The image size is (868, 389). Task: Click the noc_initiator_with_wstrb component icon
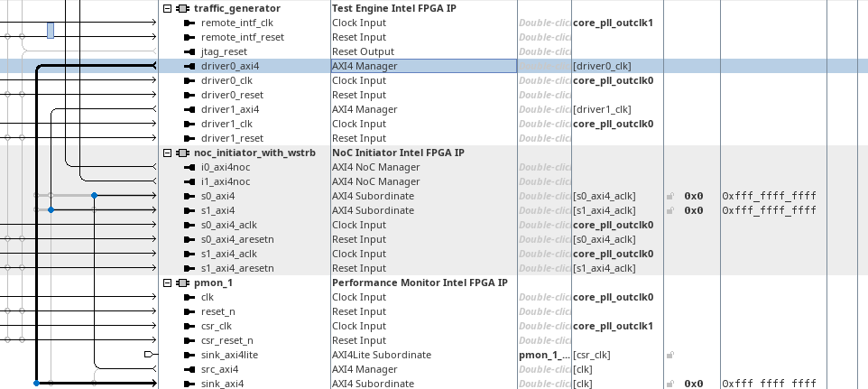[182, 153]
